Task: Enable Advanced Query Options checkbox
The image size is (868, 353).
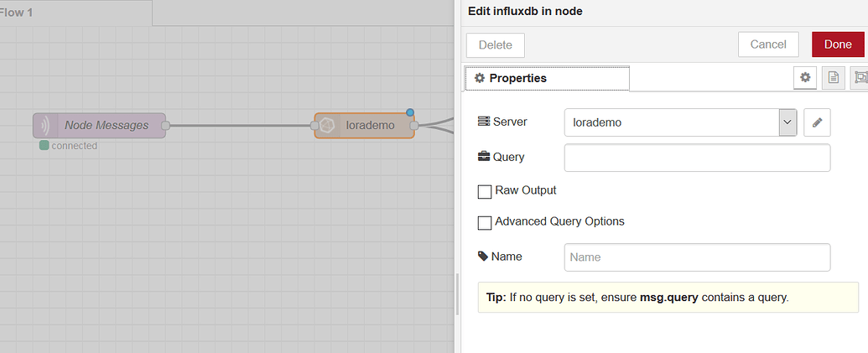Action: pyautogui.click(x=485, y=222)
